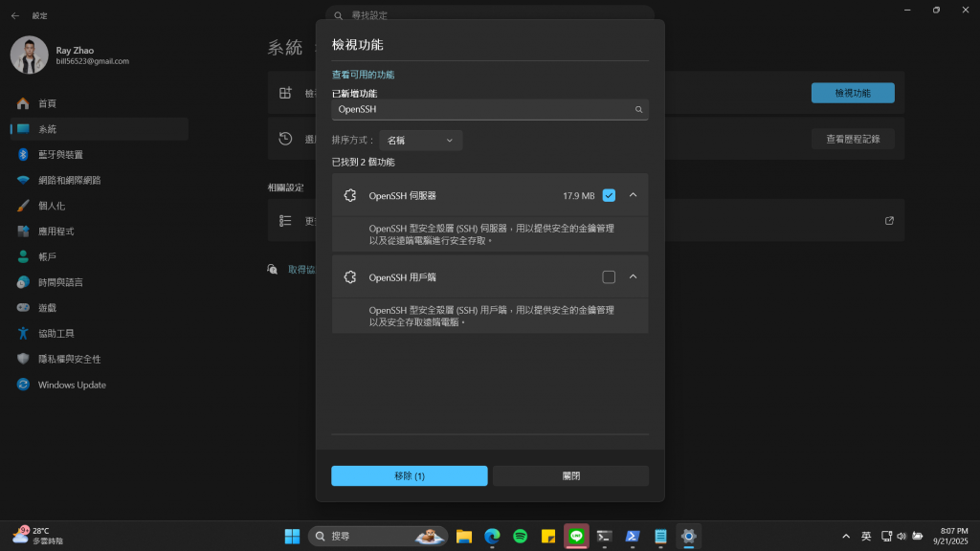
Task: Open the 查看可用的功能 link
Action: click(x=363, y=75)
